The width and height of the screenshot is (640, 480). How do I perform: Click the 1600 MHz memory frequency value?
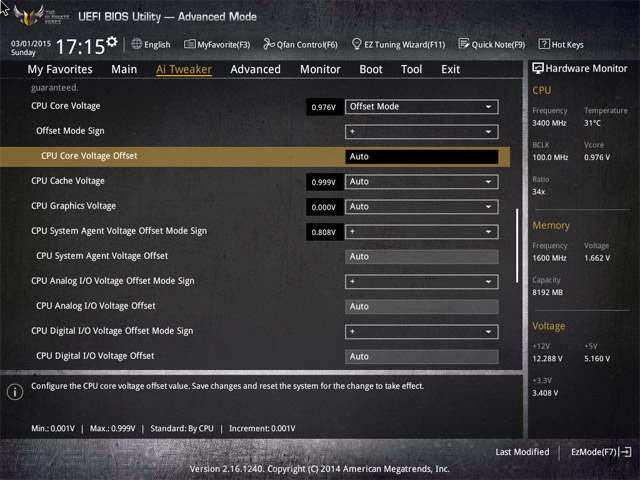pyautogui.click(x=549, y=258)
